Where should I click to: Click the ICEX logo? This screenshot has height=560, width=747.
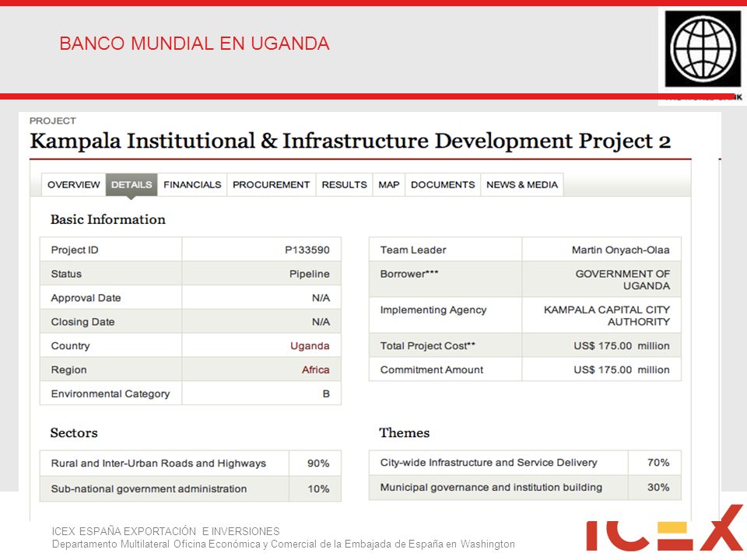click(665, 529)
